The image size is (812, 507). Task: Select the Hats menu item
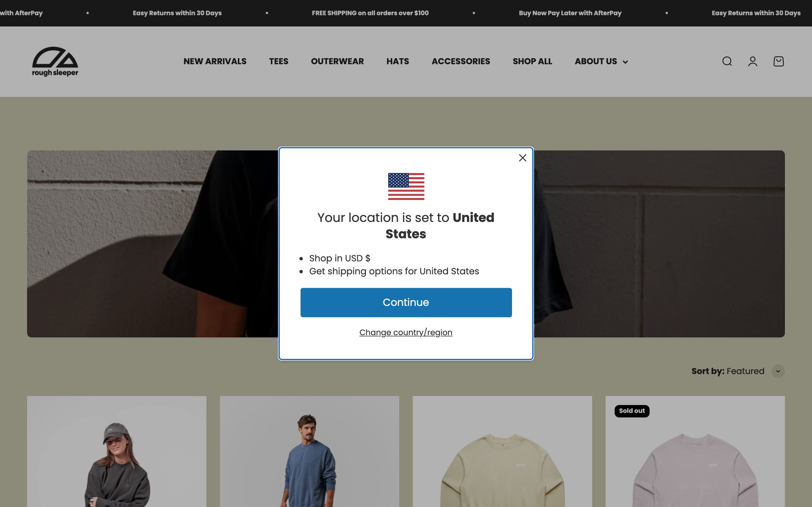(398, 61)
